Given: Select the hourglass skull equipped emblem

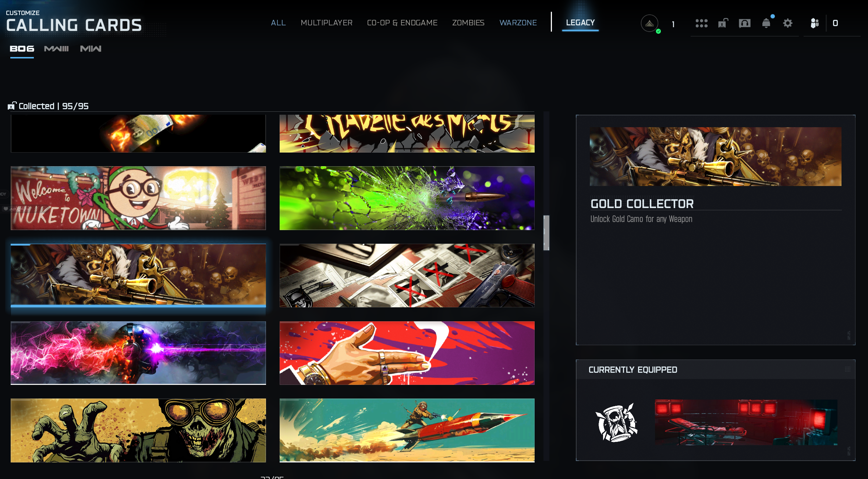Looking at the screenshot, I should tap(616, 422).
